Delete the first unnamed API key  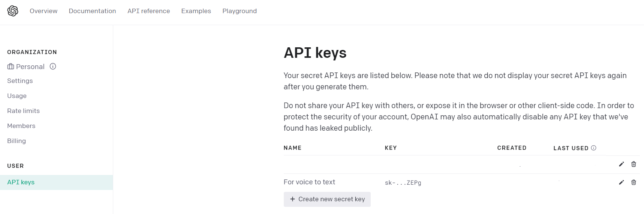coord(634,164)
